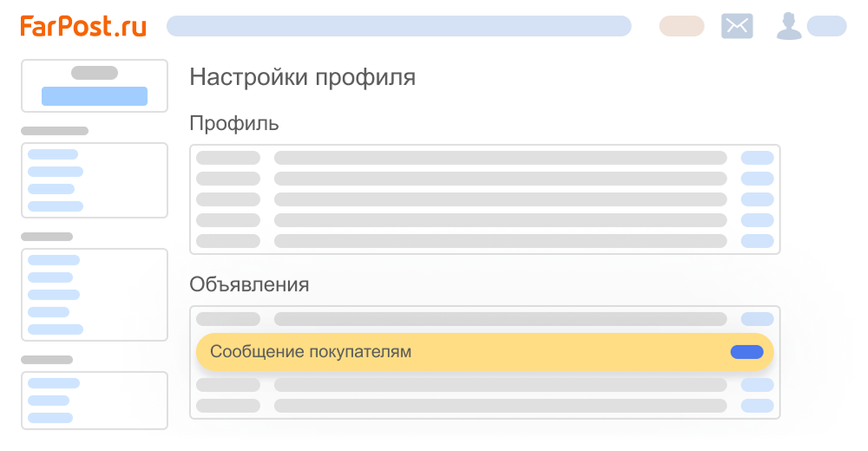Select the highlighted Сообщение покупателям row

point(484,352)
